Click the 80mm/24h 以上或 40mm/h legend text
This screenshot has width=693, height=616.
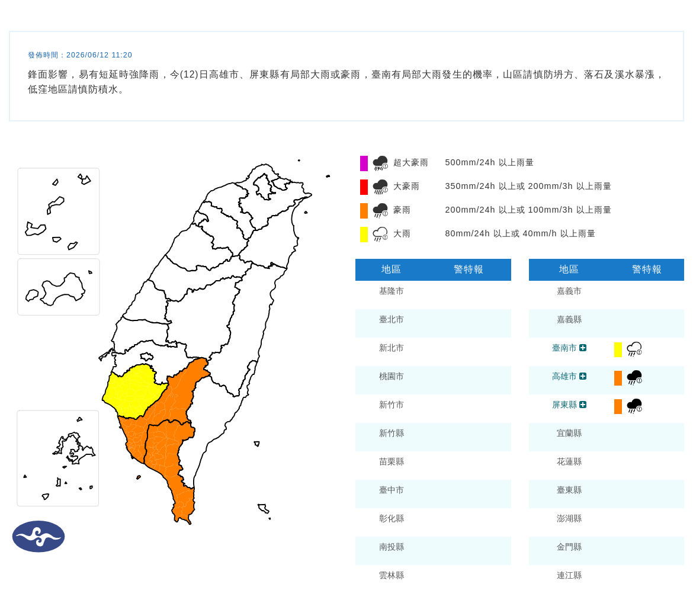(520, 234)
